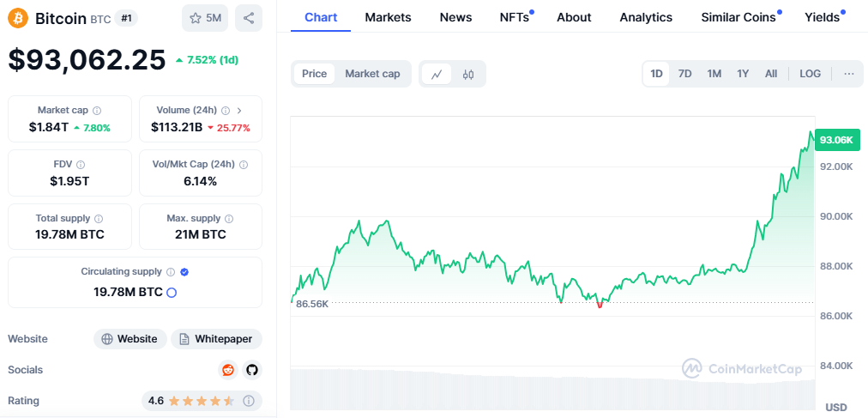Click the $93,062.25 price text
868x418 pixels.
click(87, 60)
